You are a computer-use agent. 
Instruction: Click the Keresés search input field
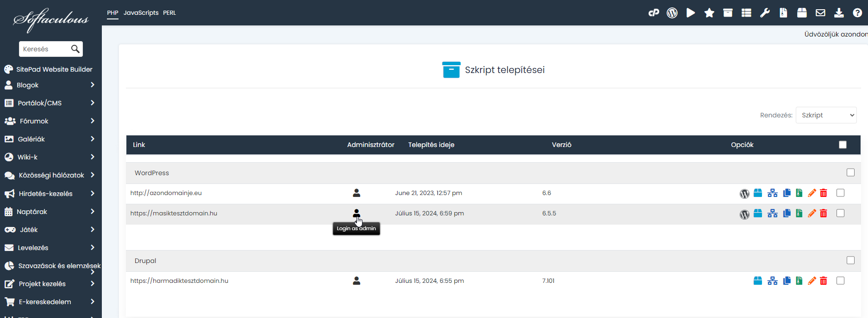pos(45,49)
